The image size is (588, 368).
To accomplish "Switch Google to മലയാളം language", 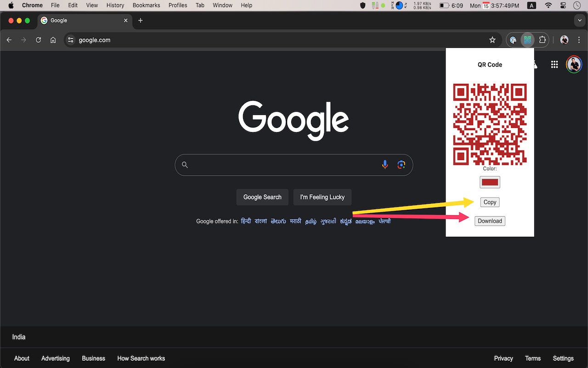I will point(365,221).
